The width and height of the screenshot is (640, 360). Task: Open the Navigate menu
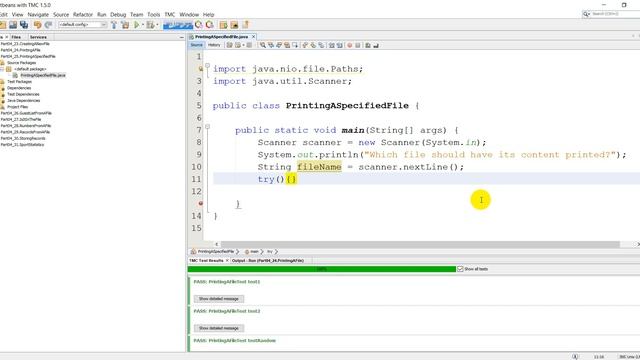[38, 14]
